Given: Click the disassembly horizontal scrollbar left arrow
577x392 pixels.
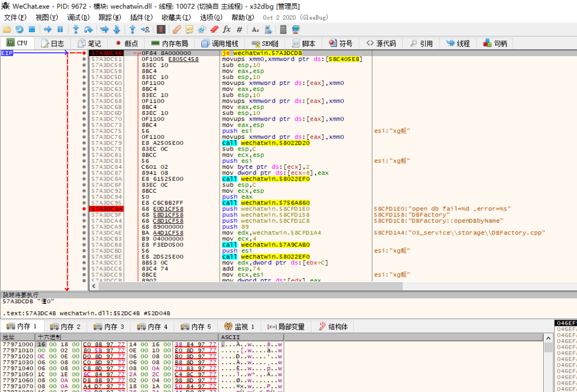Looking at the screenshot, I should pyautogui.click(x=93, y=286).
